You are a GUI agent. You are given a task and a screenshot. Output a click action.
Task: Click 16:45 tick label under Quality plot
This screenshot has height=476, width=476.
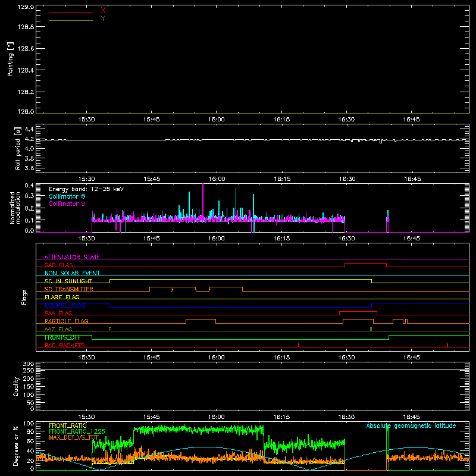(x=411, y=417)
